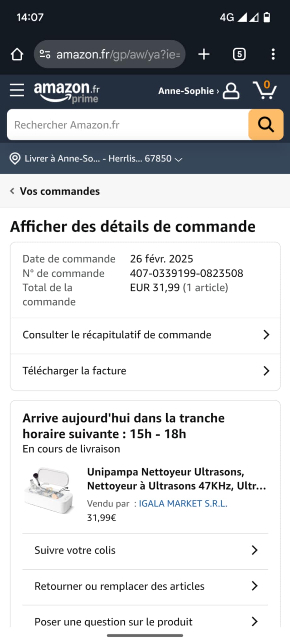Go back to Vos commandes

tap(55, 191)
